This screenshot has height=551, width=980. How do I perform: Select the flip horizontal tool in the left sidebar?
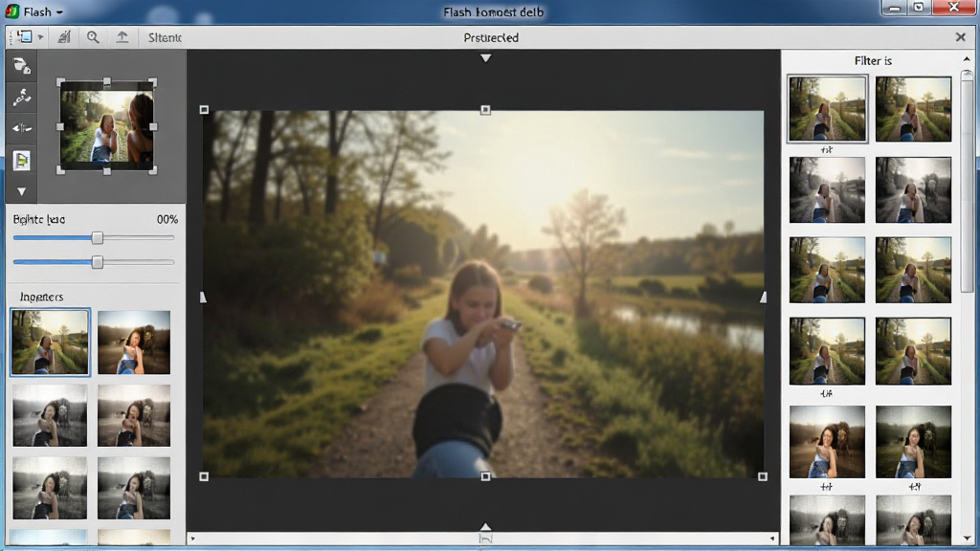click(x=22, y=129)
